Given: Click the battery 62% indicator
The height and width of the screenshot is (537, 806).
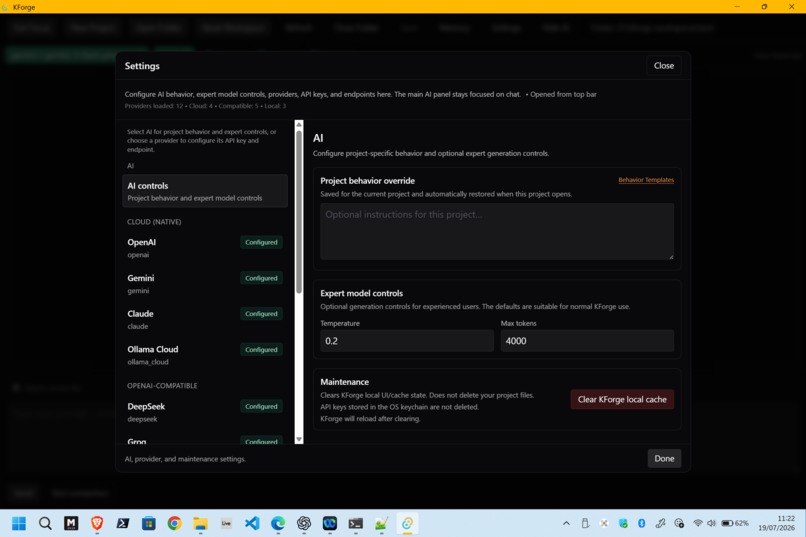Looking at the screenshot, I should (735, 523).
